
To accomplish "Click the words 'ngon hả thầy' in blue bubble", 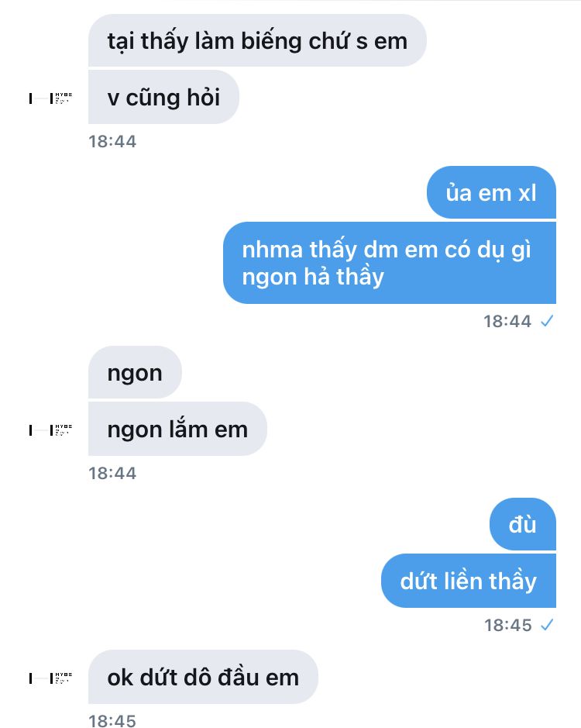I will coord(313,278).
